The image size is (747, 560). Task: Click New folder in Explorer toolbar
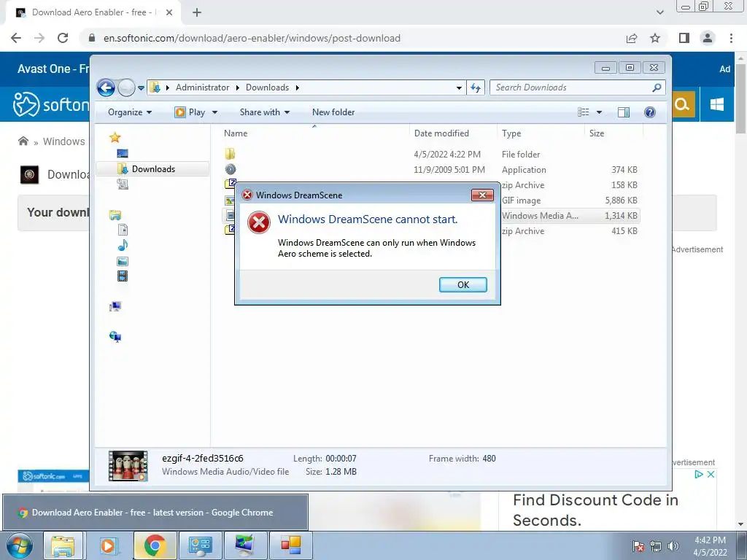[x=333, y=112]
